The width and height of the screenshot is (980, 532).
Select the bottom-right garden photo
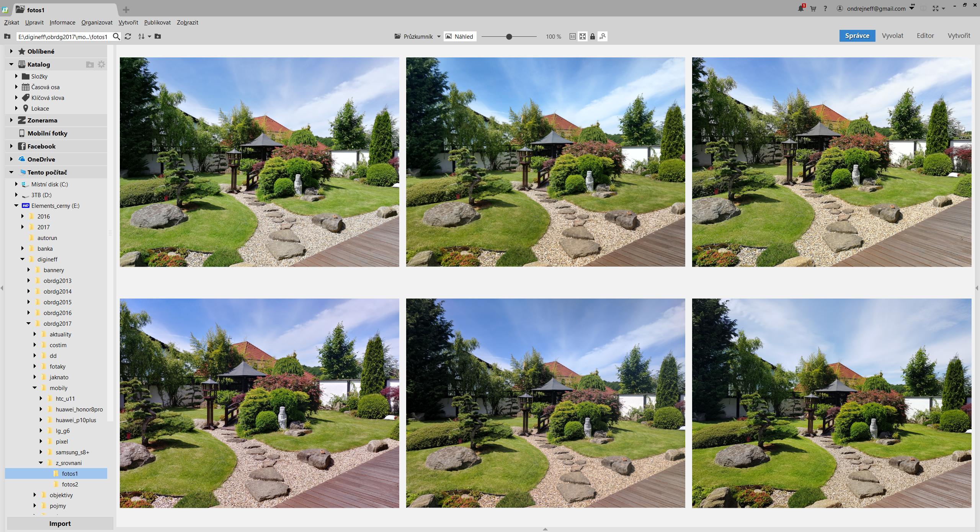pyautogui.click(x=831, y=403)
